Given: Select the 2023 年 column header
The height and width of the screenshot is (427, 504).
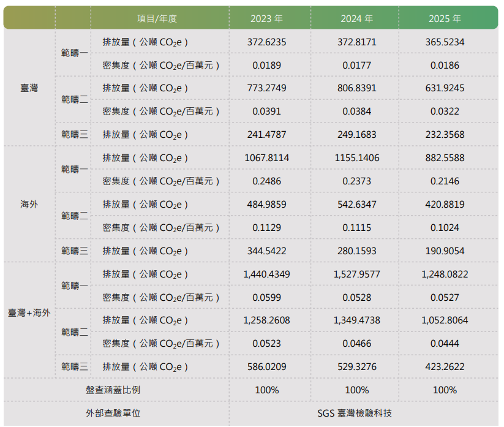Looking at the screenshot, I should [x=266, y=18].
